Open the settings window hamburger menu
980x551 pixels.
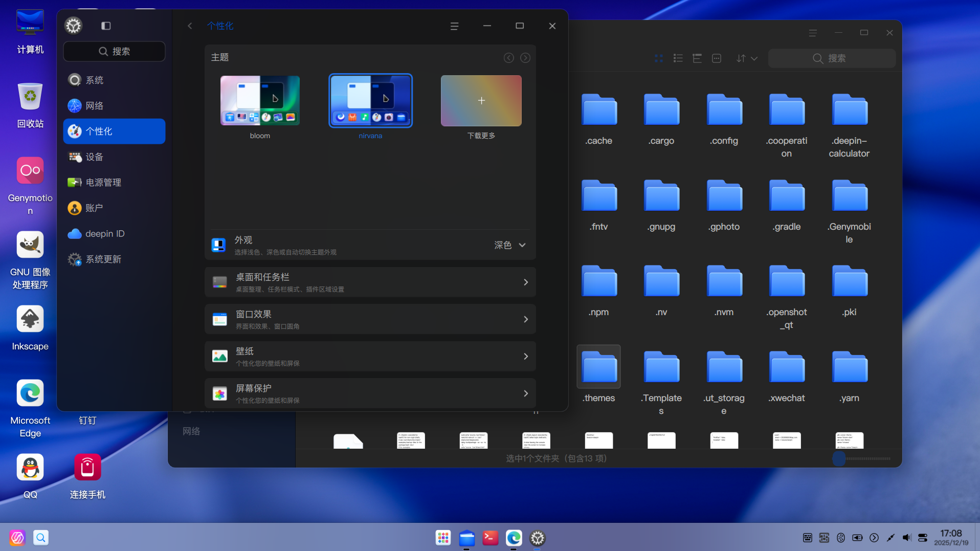(454, 26)
